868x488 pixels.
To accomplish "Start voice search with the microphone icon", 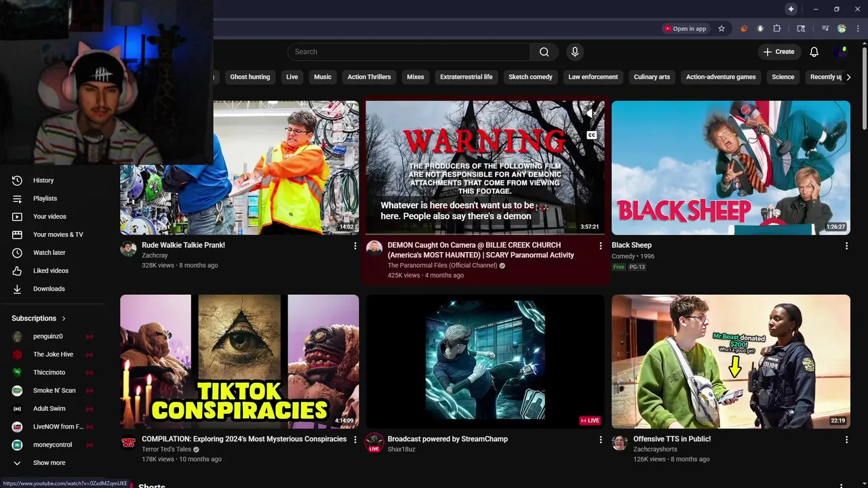I will [575, 52].
